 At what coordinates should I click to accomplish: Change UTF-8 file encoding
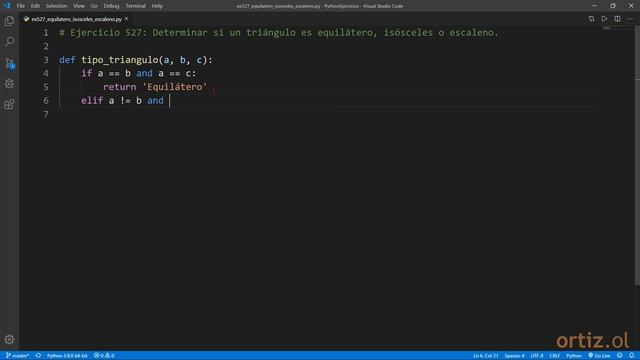pyautogui.click(x=537, y=356)
